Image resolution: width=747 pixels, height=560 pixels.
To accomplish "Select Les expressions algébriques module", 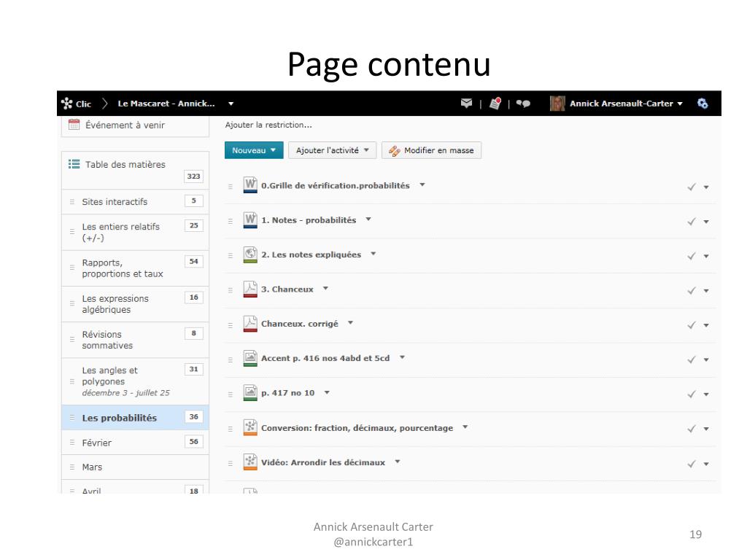I will 135,304.
